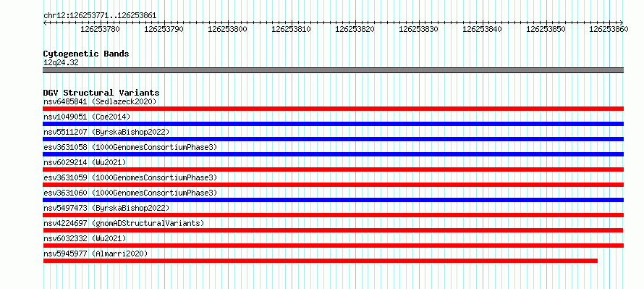Open nsv6032332 (Wu2021) label
This screenshot has width=644, height=289.
pyautogui.click(x=85, y=238)
